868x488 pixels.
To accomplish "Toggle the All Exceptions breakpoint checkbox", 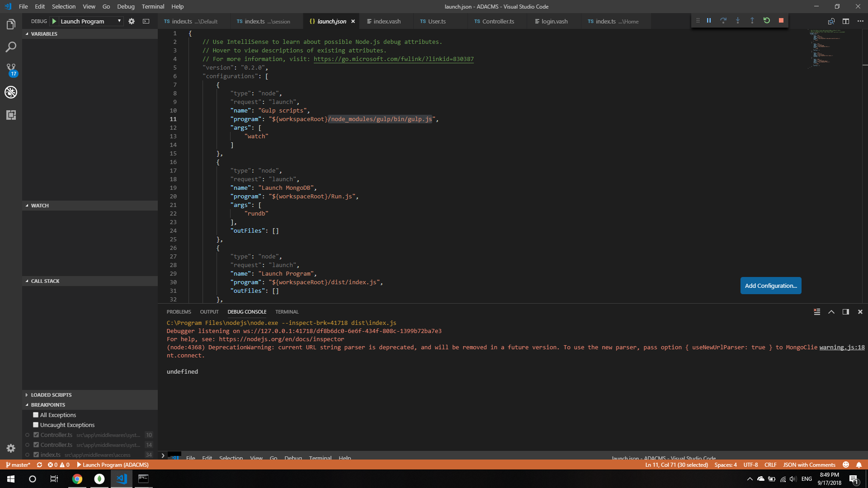I will point(36,415).
